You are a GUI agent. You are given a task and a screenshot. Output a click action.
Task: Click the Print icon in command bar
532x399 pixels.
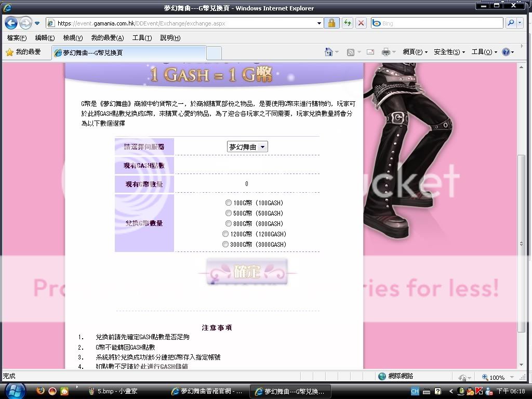pyautogui.click(x=385, y=52)
